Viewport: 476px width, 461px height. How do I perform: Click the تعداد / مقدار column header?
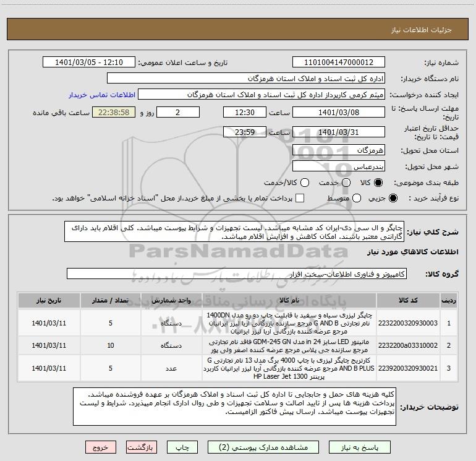111,300
